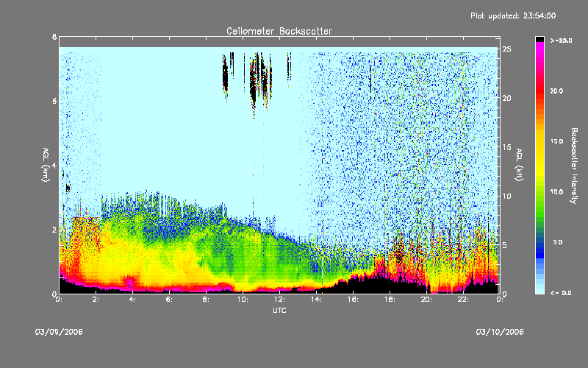Pick the black top segment of the colorbar
This screenshot has width=588, height=368.
coord(539,39)
